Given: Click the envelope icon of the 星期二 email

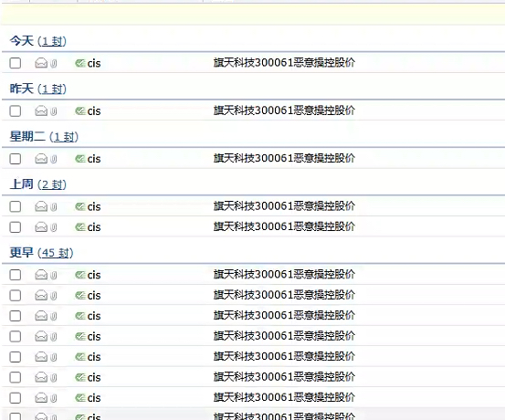Looking at the screenshot, I should pos(41,159).
